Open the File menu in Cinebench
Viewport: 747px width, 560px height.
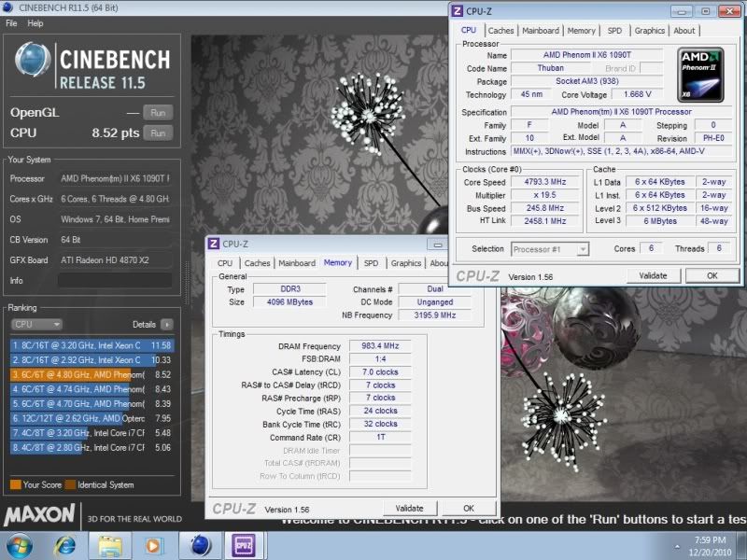click(11, 23)
